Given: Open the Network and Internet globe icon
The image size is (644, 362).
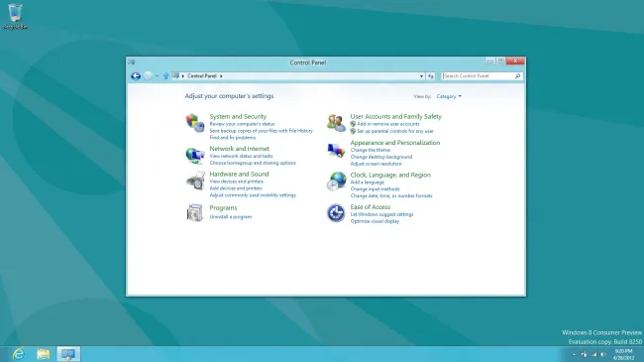Looking at the screenshot, I should point(194,155).
